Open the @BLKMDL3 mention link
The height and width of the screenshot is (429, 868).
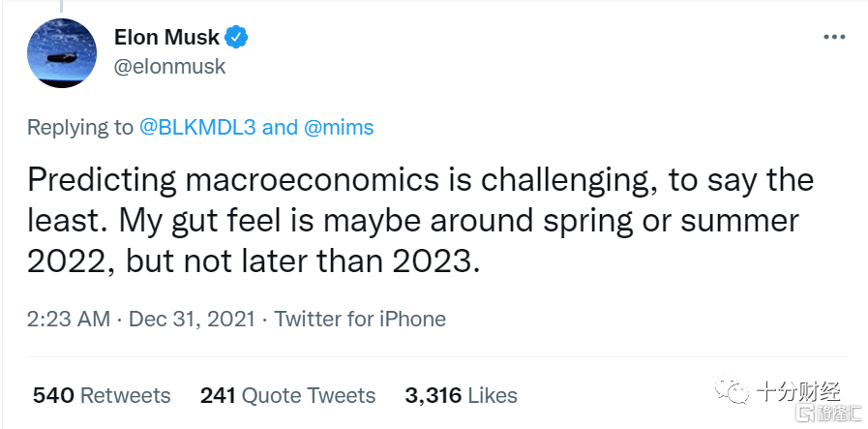pyautogui.click(x=197, y=128)
